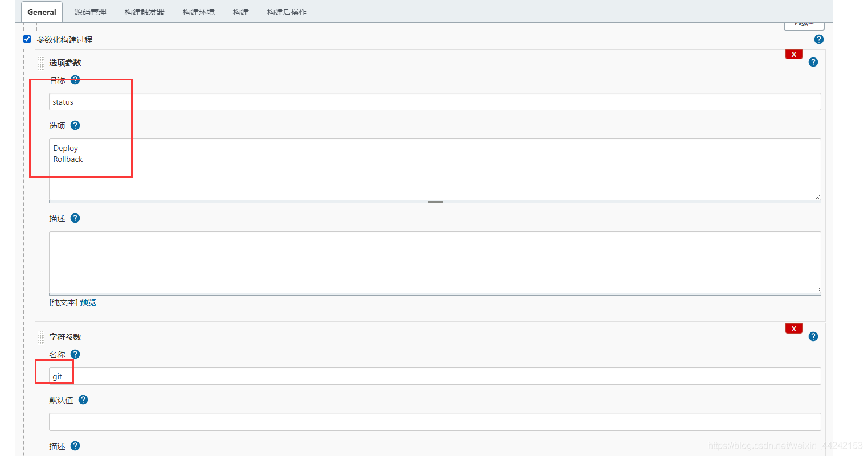The width and height of the screenshot is (868, 456).
Task: Click the 预览 link under description
Action: tap(88, 302)
